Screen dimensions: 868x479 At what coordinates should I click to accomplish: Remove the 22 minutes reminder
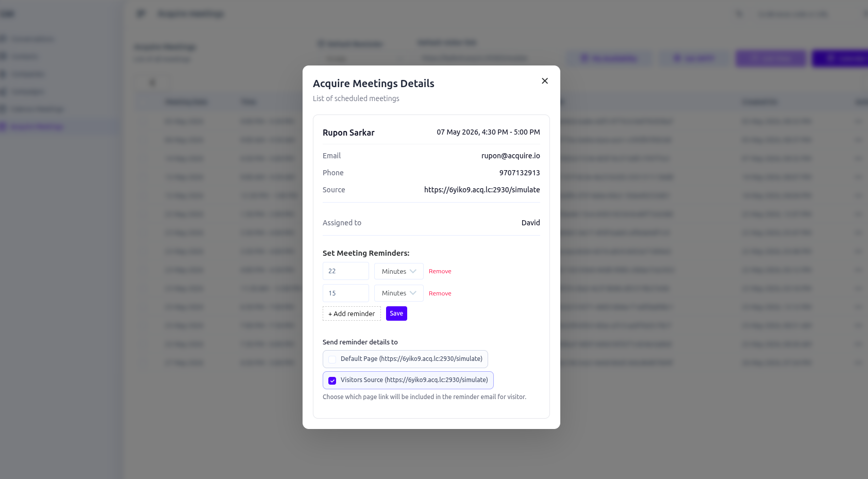coord(440,271)
